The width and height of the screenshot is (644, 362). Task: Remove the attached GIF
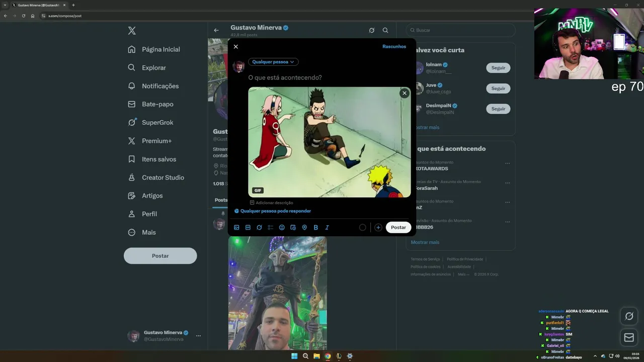(405, 93)
